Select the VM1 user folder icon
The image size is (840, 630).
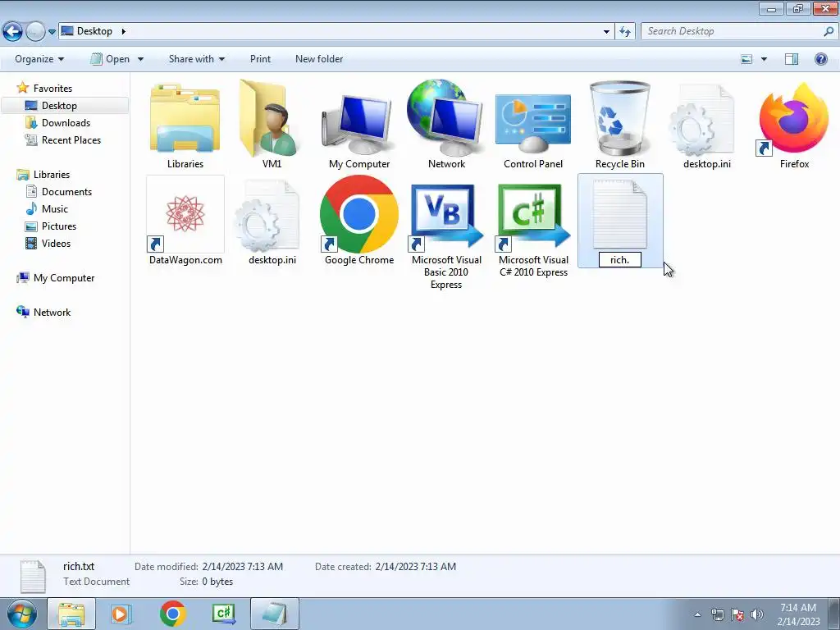pyautogui.click(x=270, y=118)
